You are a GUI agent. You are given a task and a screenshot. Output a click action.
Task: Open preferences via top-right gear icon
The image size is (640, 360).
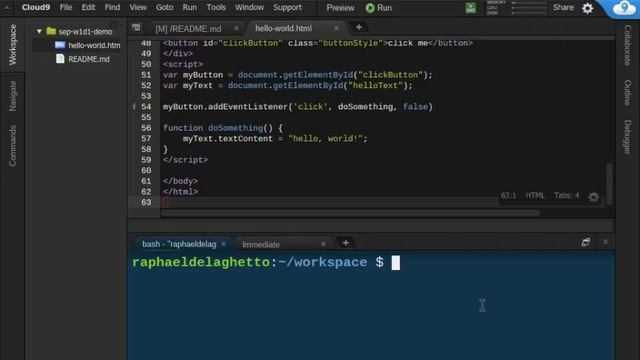pyautogui.click(x=588, y=8)
